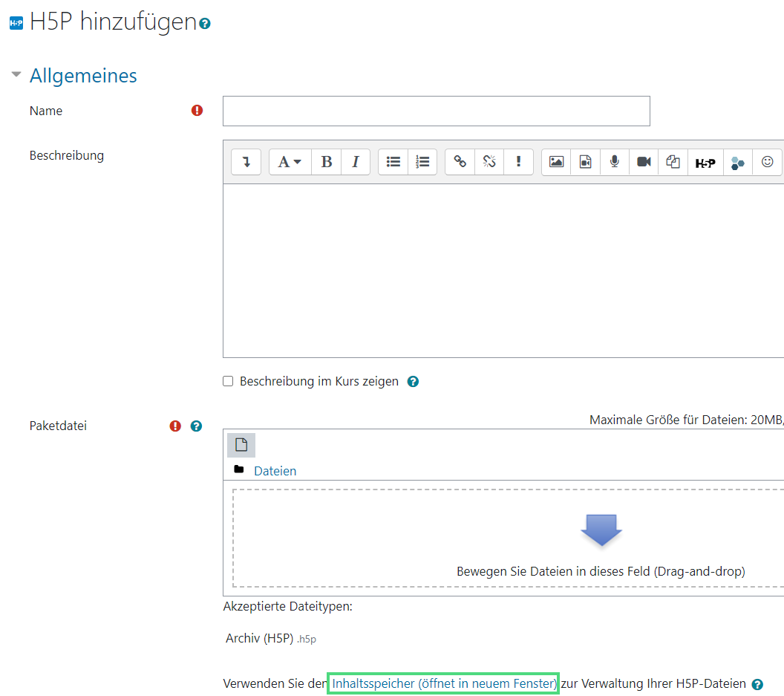784x696 pixels.
Task: Enable Beschreibung im Kurs zeigen checkbox
Action: (x=229, y=382)
